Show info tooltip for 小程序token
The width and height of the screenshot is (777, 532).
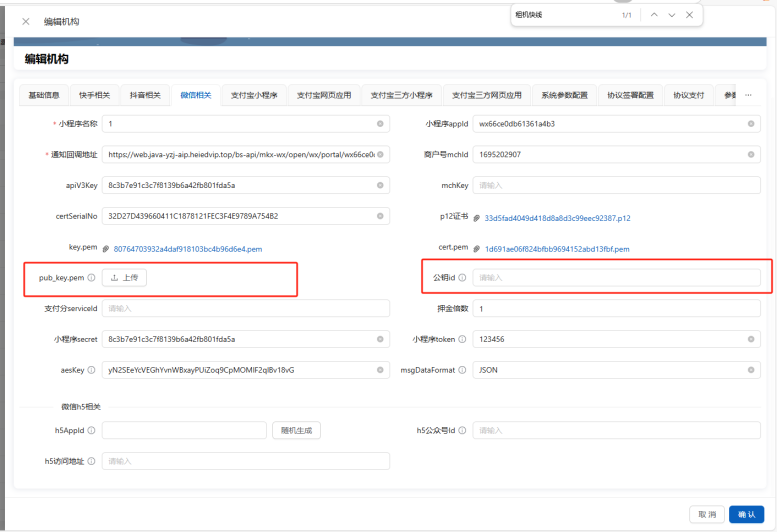coord(462,339)
